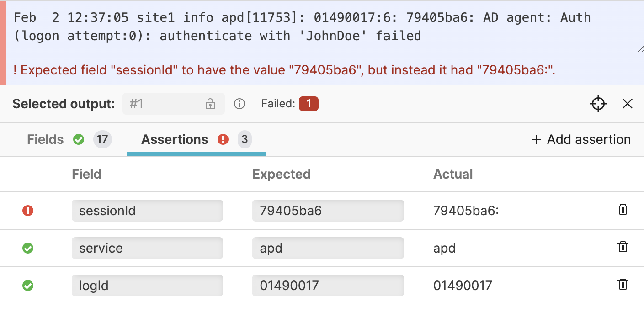Open the info tooltip next to output selector

(x=240, y=104)
